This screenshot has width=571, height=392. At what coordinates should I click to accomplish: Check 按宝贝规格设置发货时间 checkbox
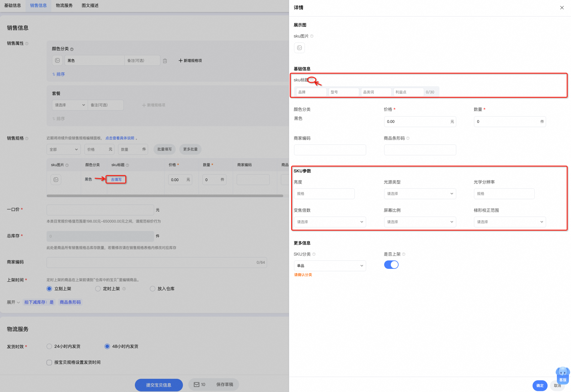(49, 362)
